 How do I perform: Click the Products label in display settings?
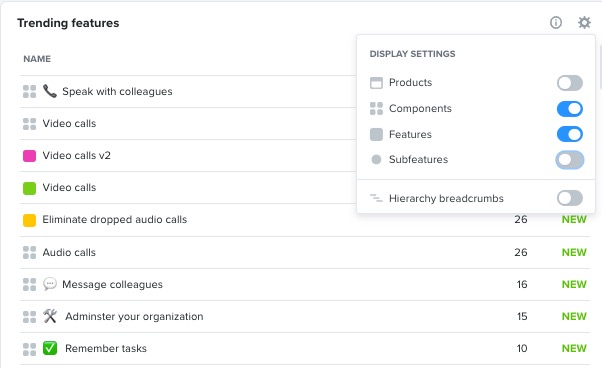(x=410, y=83)
